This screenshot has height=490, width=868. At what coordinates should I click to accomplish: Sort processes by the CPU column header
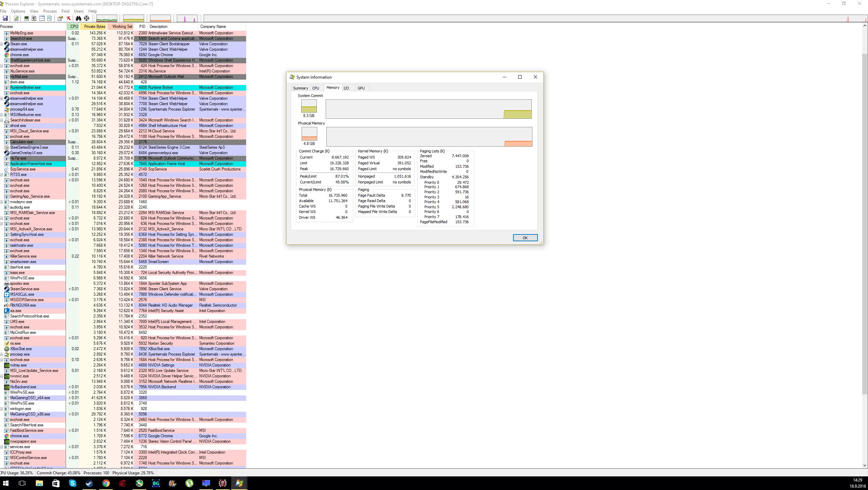pyautogui.click(x=74, y=26)
